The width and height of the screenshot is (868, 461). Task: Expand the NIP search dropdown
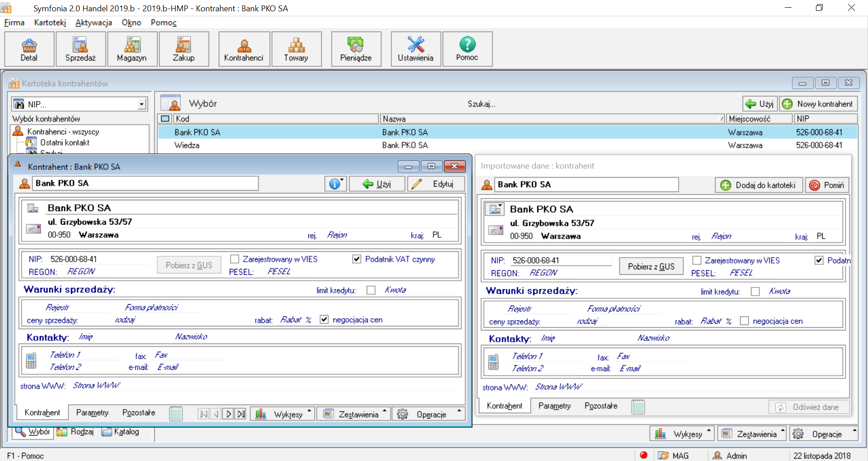(142, 104)
